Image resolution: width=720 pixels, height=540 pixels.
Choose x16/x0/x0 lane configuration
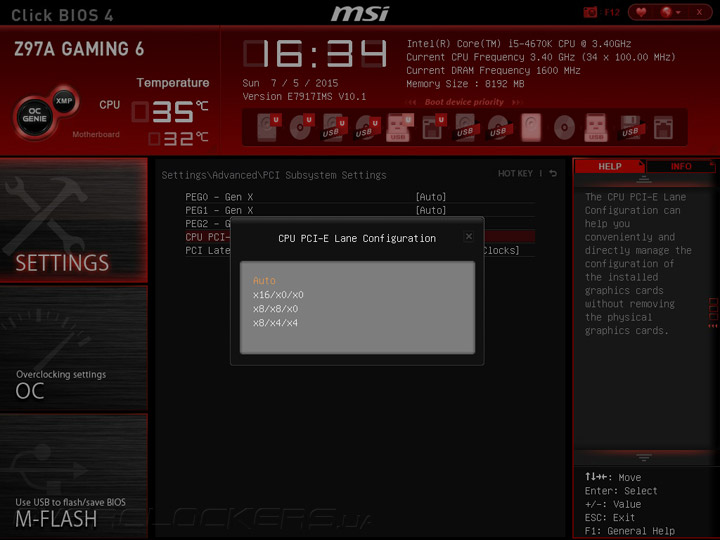pyautogui.click(x=278, y=295)
